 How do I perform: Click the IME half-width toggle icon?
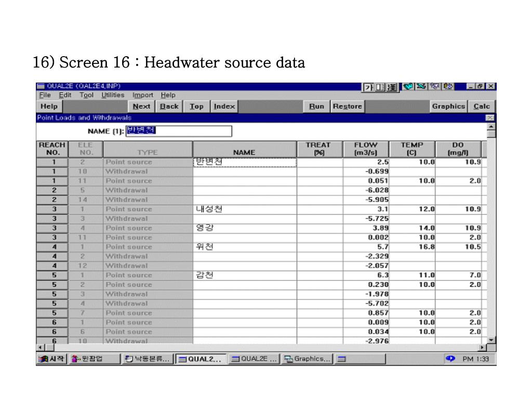click(380, 87)
